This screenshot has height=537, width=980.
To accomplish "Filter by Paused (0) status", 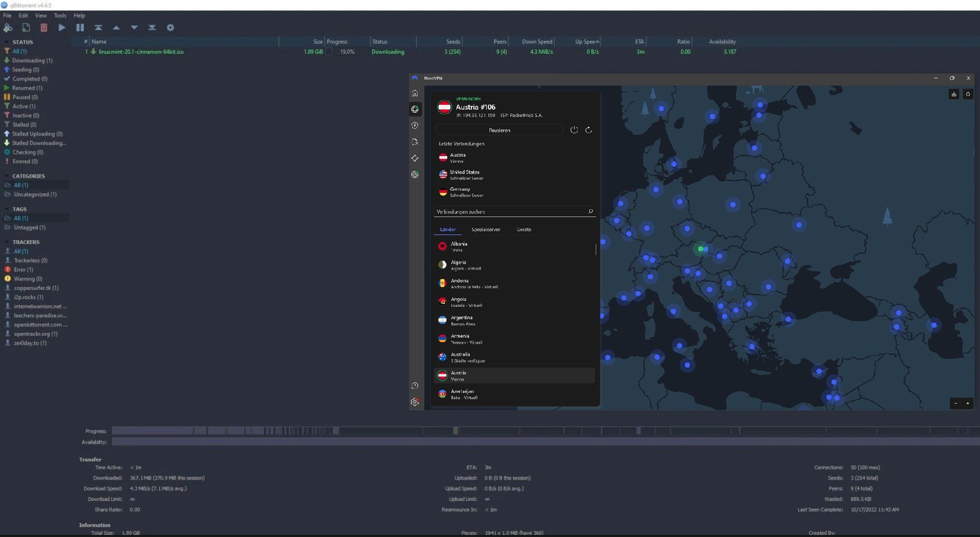I will click(25, 98).
